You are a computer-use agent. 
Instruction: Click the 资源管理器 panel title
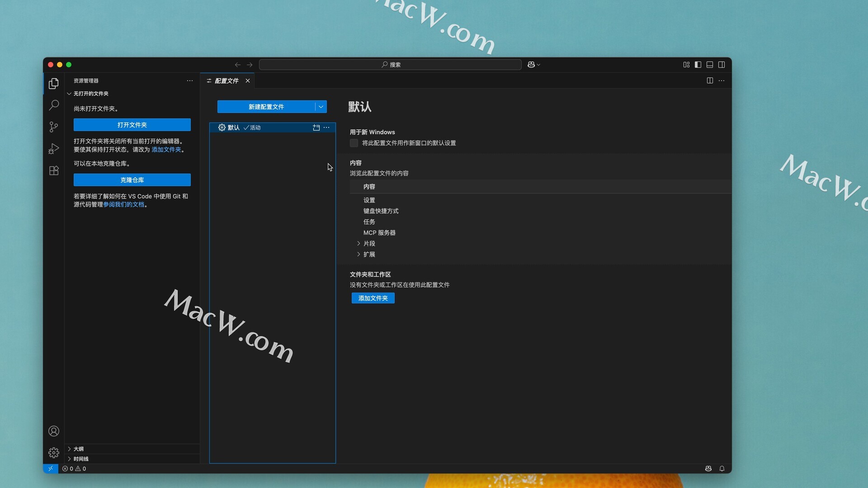pyautogui.click(x=86, y=80)
